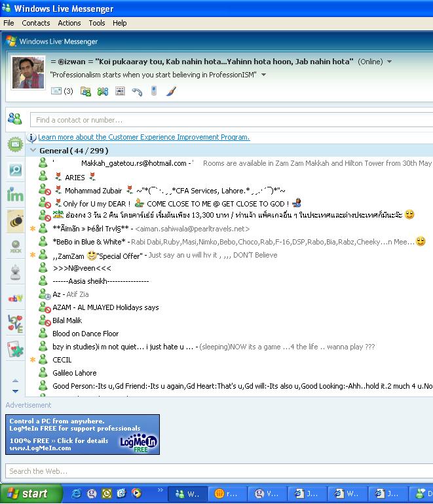
Task: Open the contact card toolbar icon
Action: [x=120, y=91]
